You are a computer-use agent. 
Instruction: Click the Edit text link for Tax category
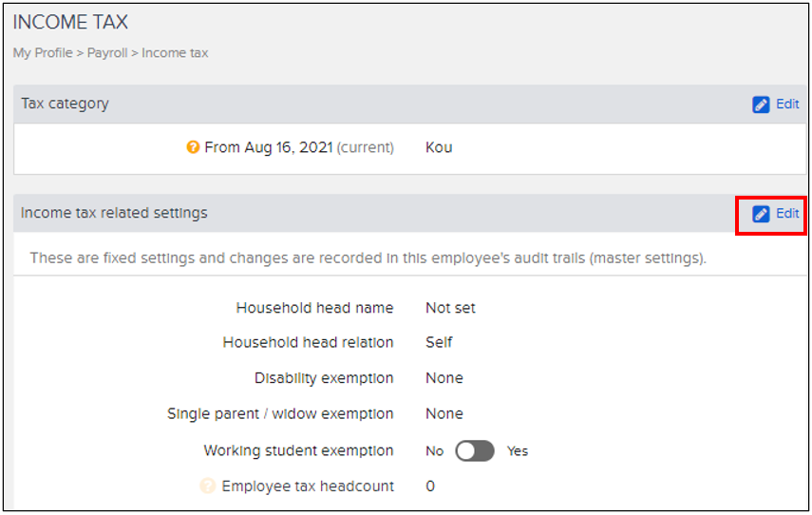tap(787, 105)
